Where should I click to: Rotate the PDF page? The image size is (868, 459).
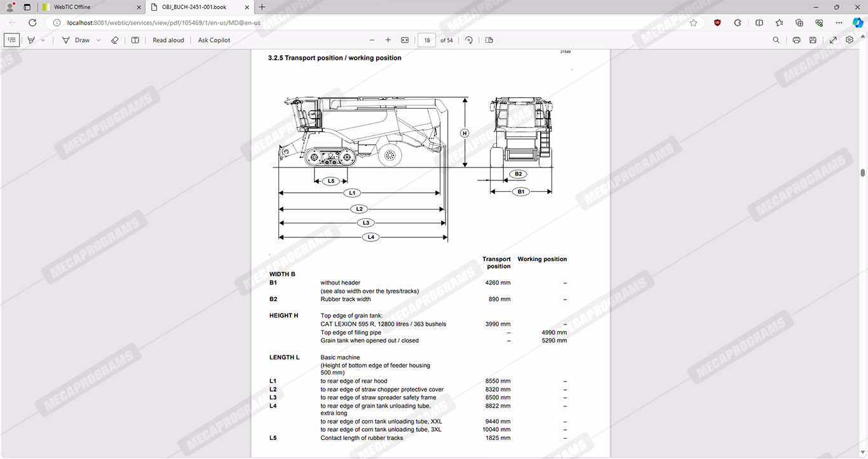click(469, 40)
